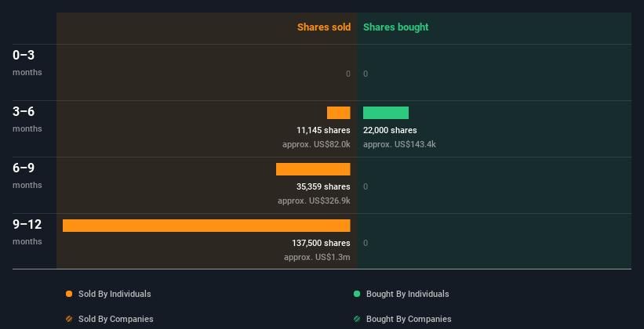
Task: Select the 0–3 months row label
Action: (27, 63)
